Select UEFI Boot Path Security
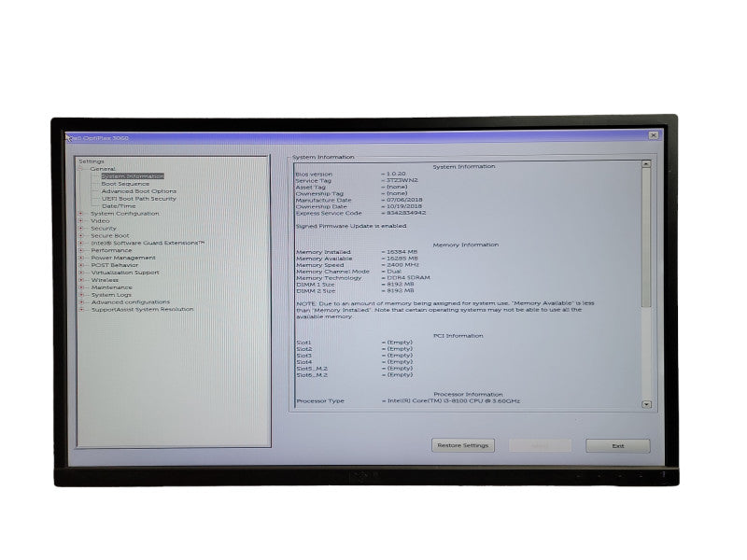 coord(138,199)
